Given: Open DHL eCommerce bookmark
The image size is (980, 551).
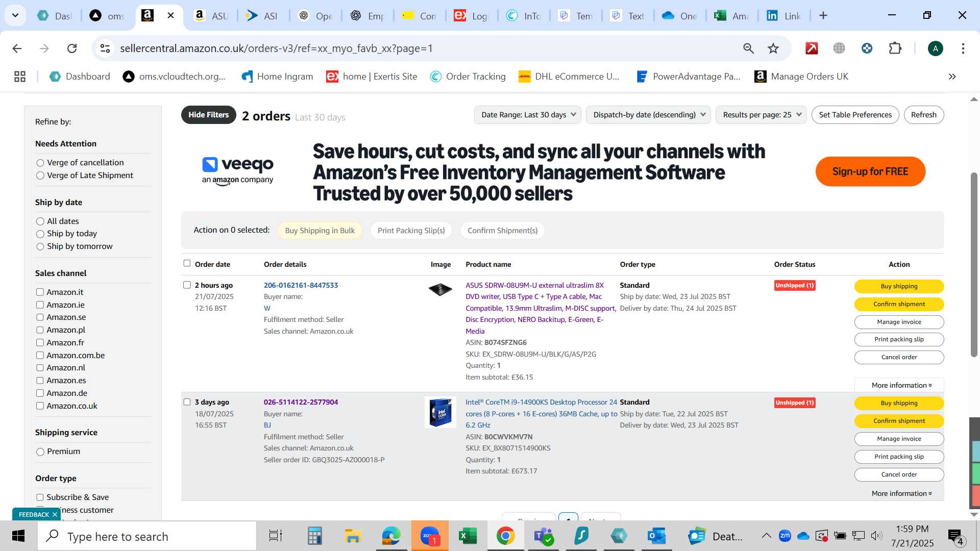Looking at the screenshot, I should coord(569,77).
